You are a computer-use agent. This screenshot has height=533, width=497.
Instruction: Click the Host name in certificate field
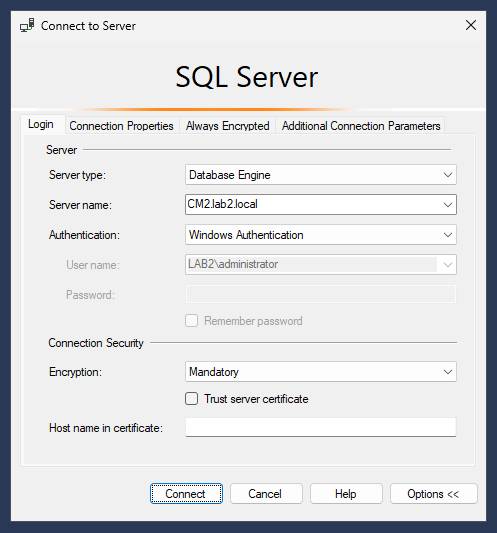(321, 427)
